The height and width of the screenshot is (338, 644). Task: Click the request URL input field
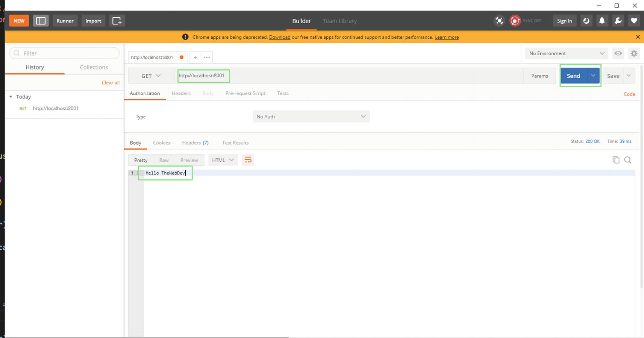(x=338, y=76)
